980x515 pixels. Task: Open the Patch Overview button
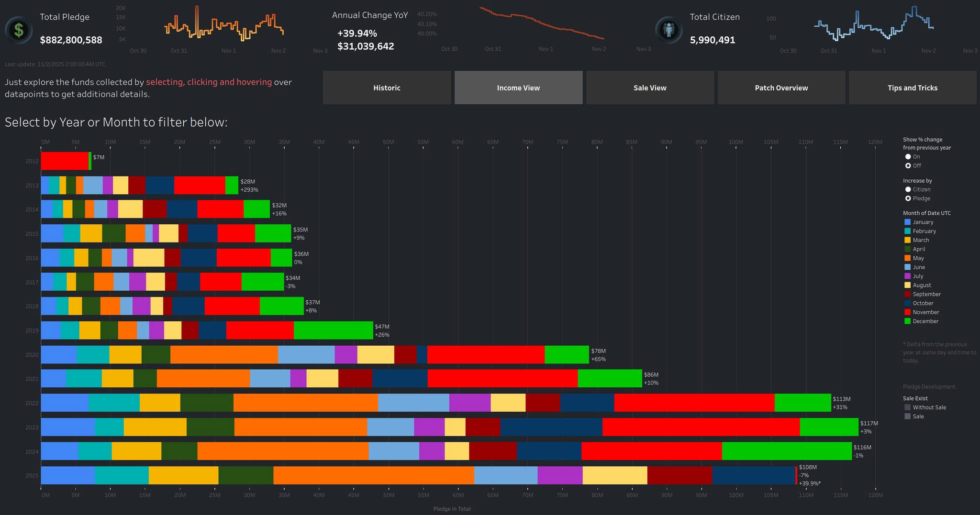[x=781, y=88]
